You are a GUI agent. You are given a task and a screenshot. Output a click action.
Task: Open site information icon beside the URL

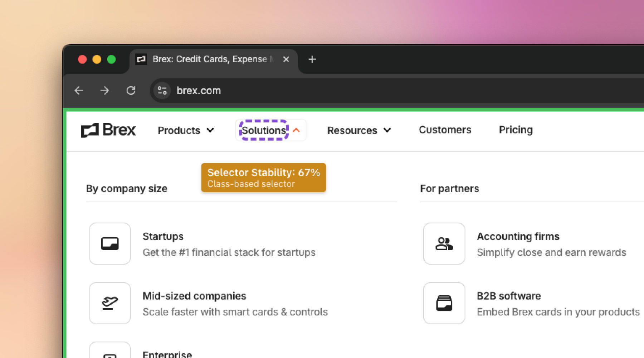[162, 91]
